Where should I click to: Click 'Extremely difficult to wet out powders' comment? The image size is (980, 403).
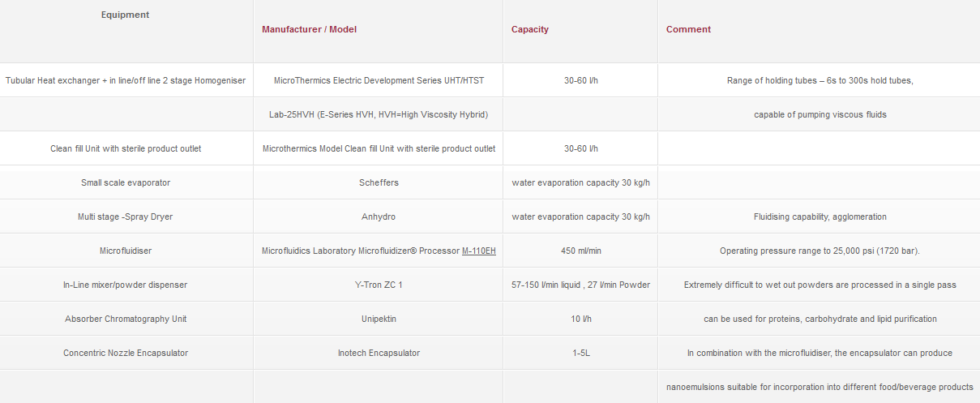coord(820,285)
